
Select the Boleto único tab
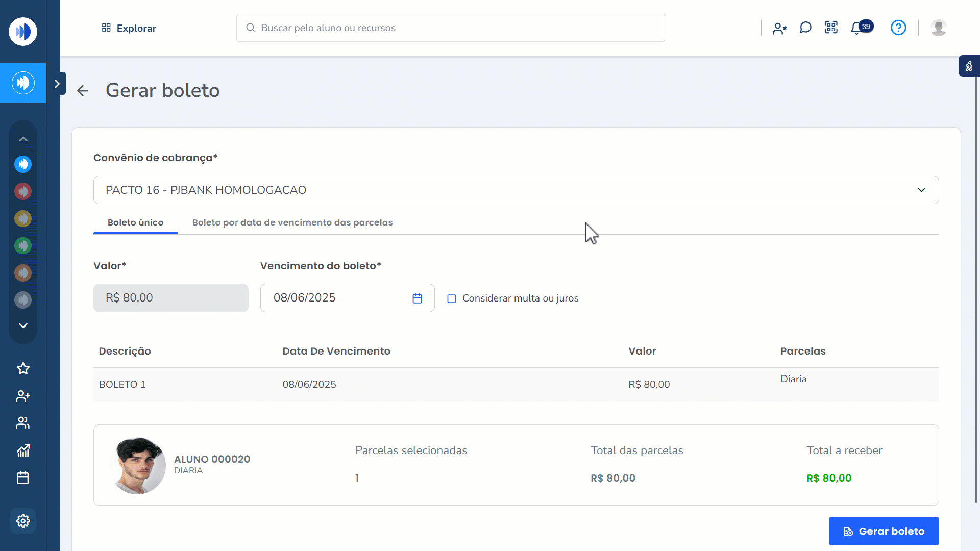coord(135,222)
